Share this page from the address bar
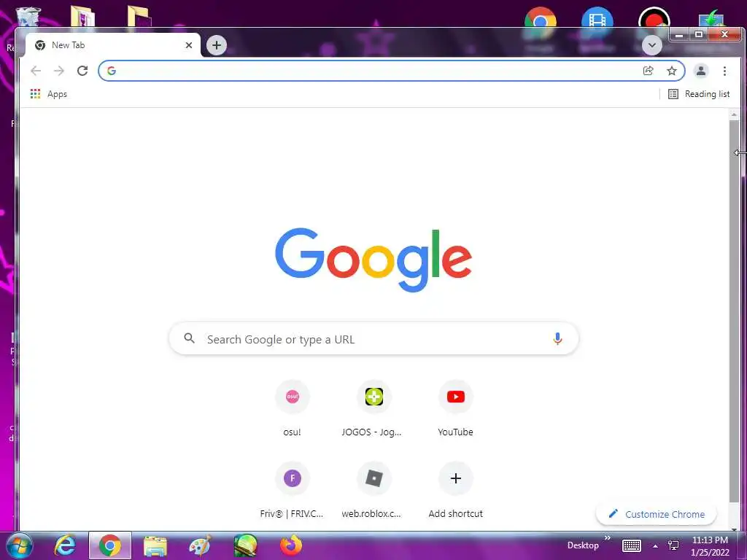This screenshot has height=560, width=747. pyautogui.click(x=648, y=71)
